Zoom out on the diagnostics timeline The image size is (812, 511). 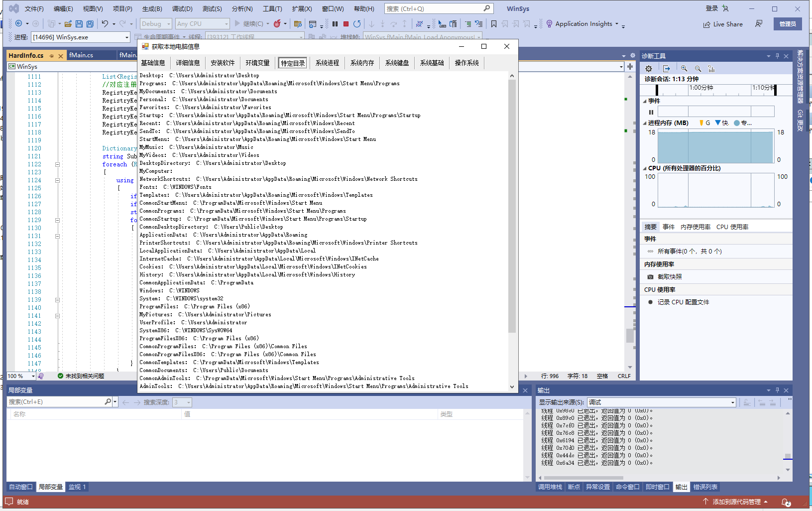(698, 69)
